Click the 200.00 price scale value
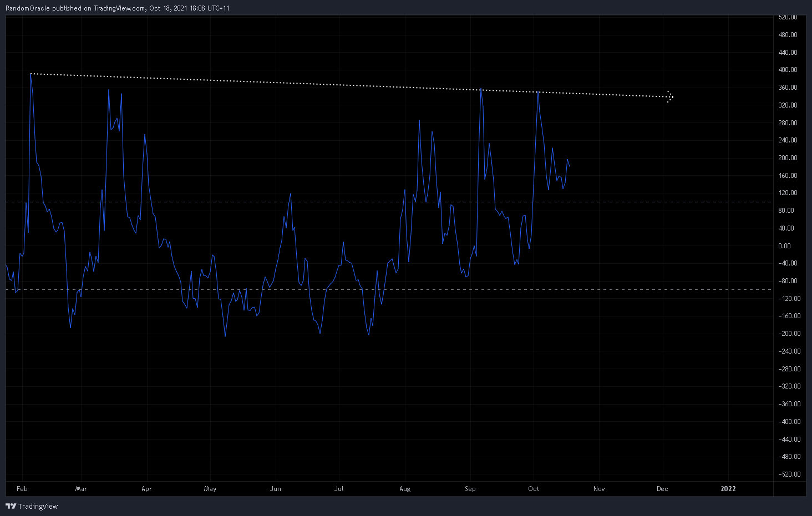The width and height of the screenshot is (812, 516). pos(788,158)
